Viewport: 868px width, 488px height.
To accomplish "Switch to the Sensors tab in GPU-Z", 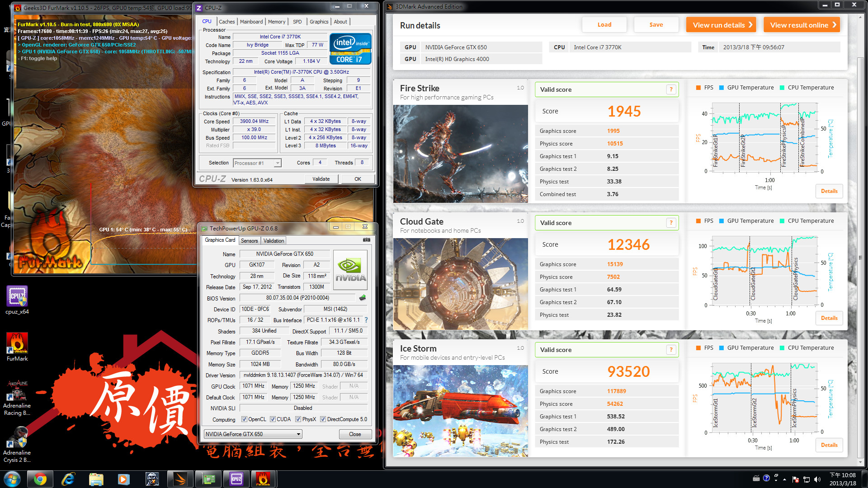I will coord(249,241).
